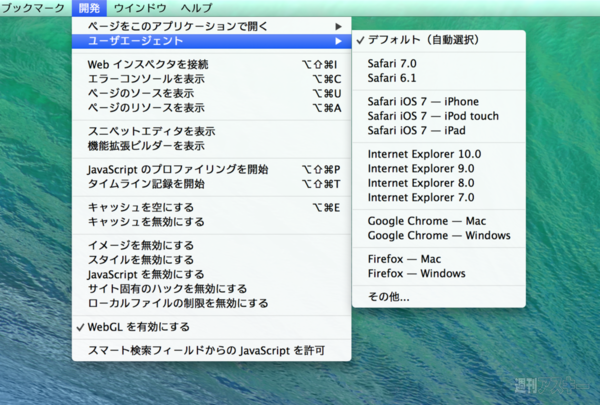Image resolution: width=600 pixels, height=405 pixels.
Task: Choose キャッシュを空にする
Action: (x=212, y=207)
